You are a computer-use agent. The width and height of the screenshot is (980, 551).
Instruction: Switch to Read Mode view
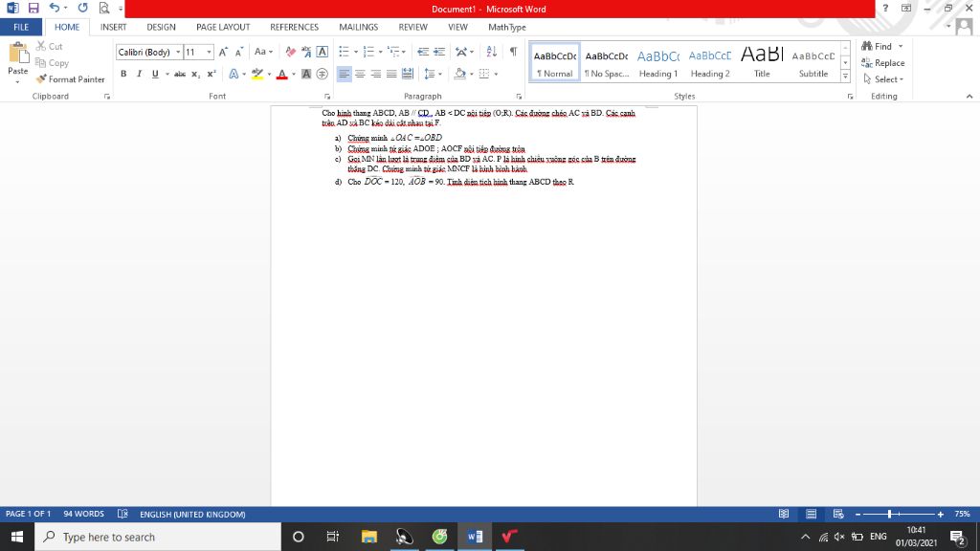tap(783, 514)
